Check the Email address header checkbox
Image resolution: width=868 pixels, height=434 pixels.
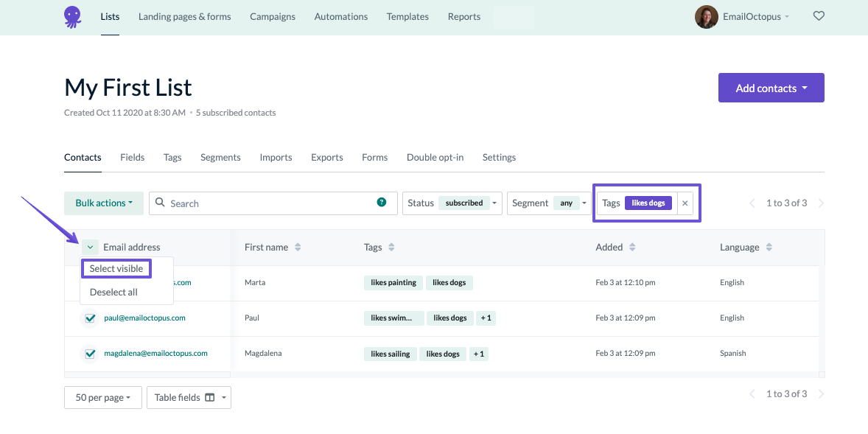click(x=90, y=247)
